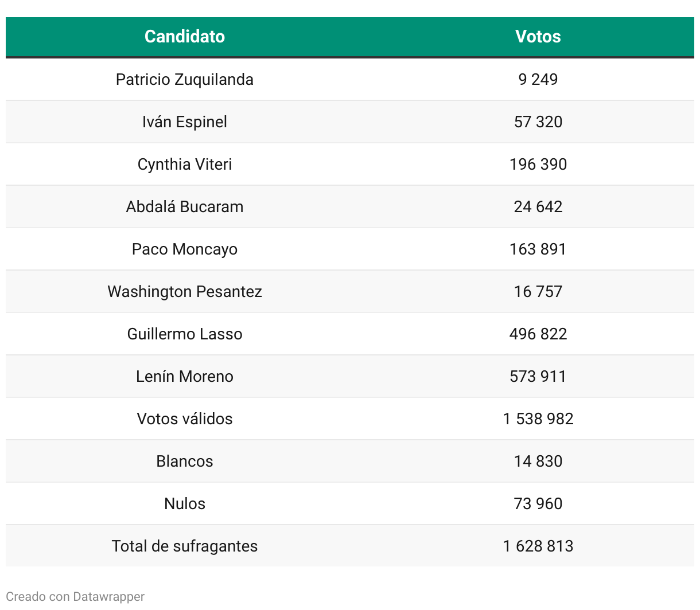
Task: Select the valid votes value 1 538 982
Action: pyautogui.click(x=538, y=419)
